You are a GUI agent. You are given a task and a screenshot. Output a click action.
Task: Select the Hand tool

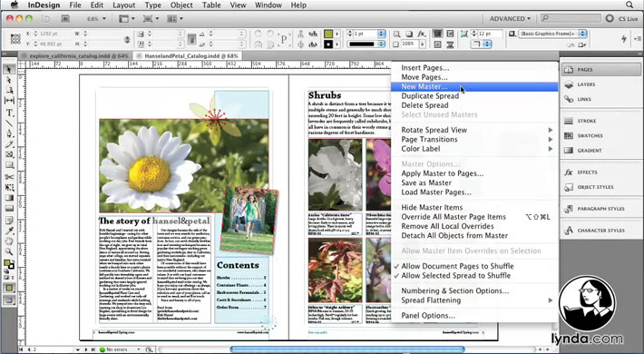coord(9,241)
